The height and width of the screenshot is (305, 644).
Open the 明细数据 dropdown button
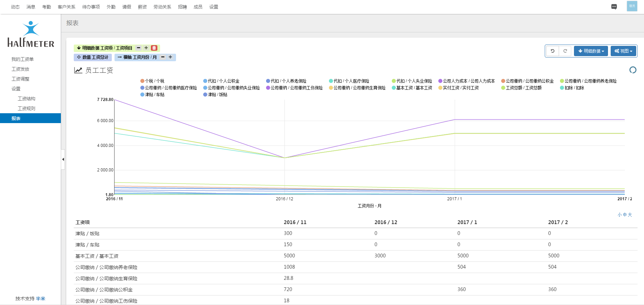point(591,51)
